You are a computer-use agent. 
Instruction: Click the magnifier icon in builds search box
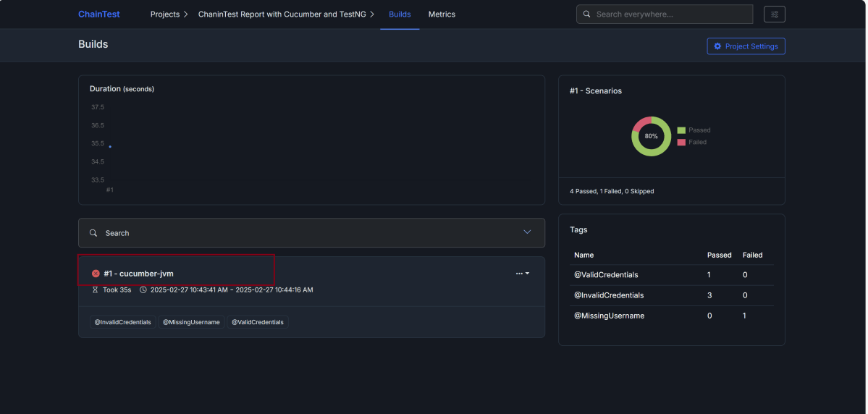(93, 233)
